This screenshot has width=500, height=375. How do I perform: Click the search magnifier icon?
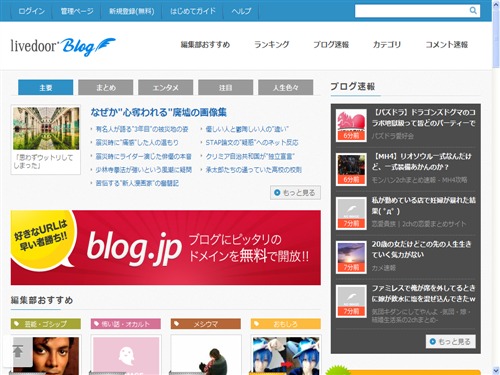coord(473,11)
